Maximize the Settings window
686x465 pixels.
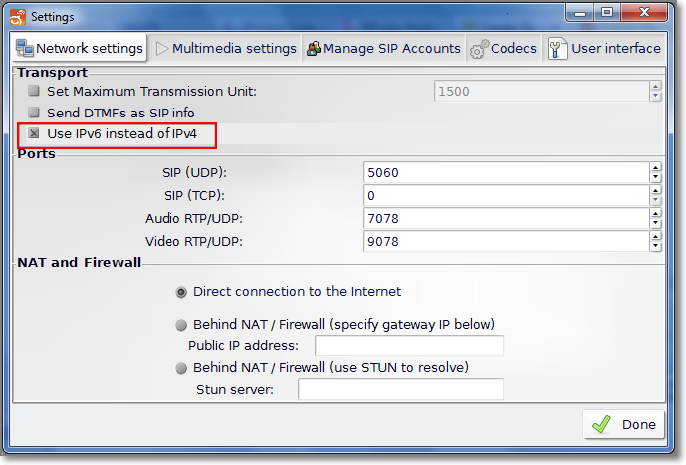[x=607, y=13]
